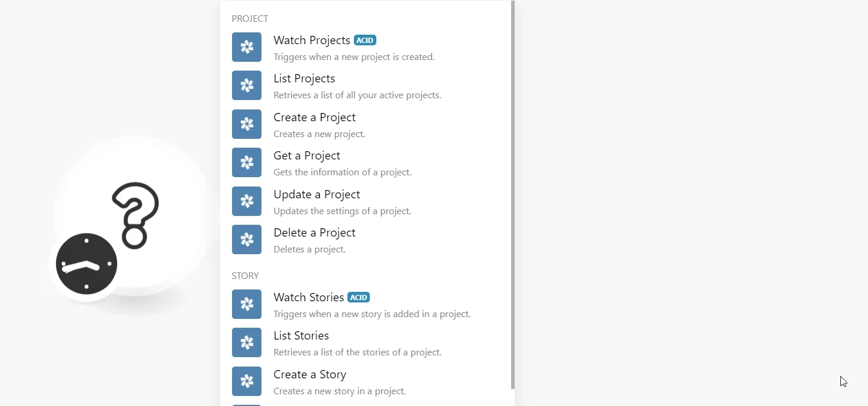Select 'Gets the information of a project' description
The height and width of the screenshot is (406, 868).
pos(343,172)
